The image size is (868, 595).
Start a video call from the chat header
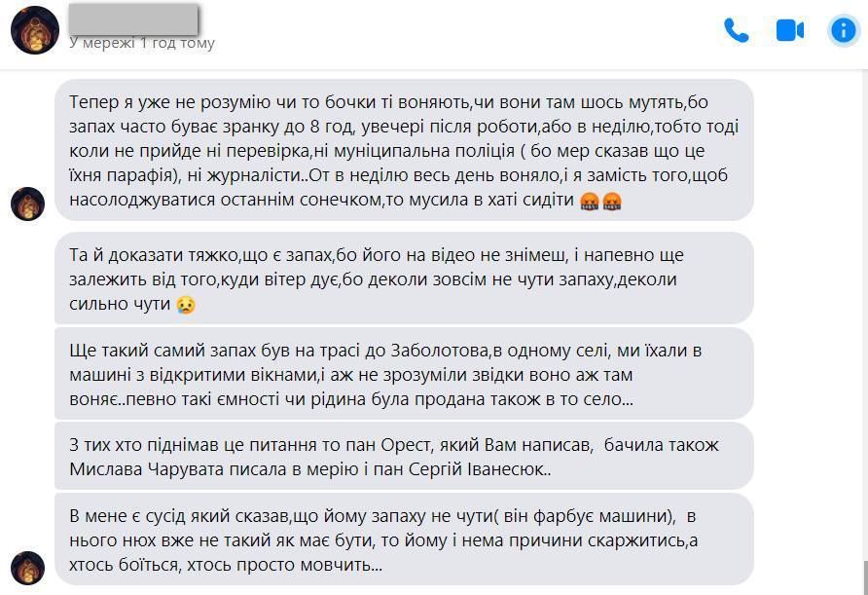[x=790, y=30]
